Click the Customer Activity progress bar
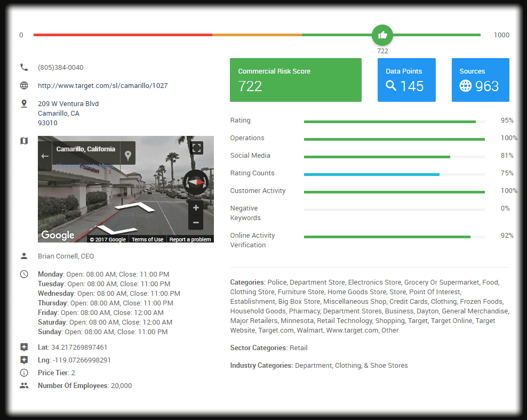Screen dimensions: 527x420 tap(394, 192)
